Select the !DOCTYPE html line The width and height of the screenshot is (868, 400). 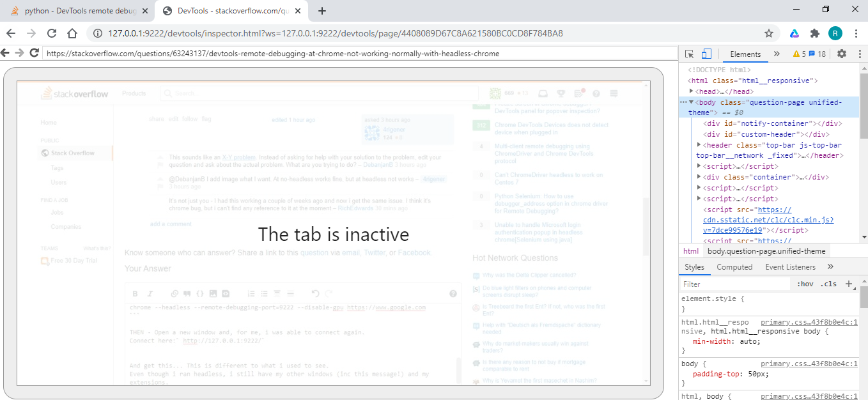[x=719, y=70]
